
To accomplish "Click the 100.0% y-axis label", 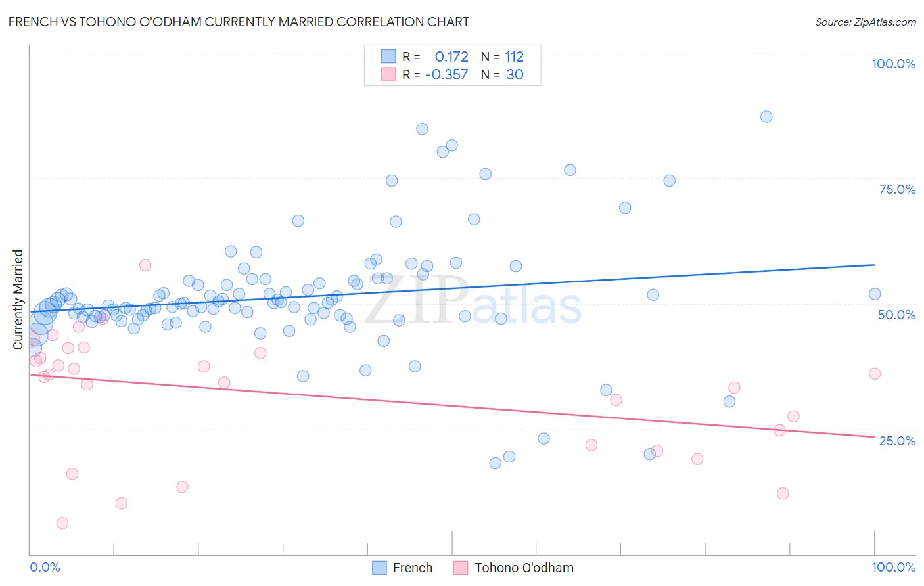I will tap(894, 64).
